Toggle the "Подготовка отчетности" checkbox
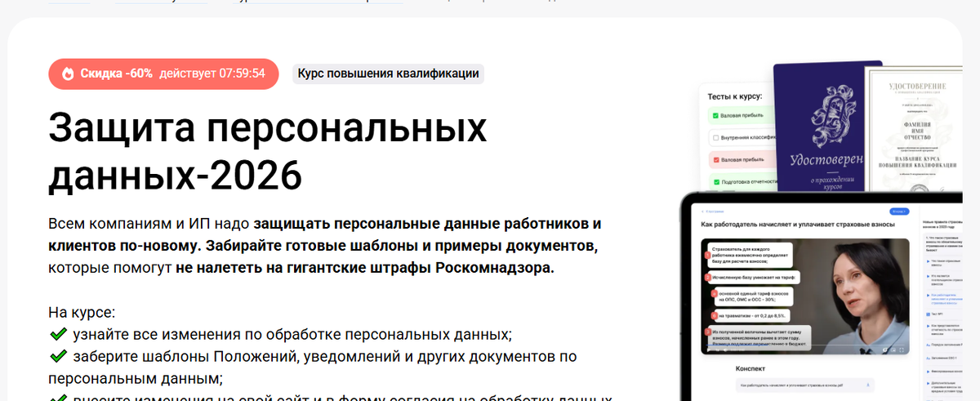Screen dimensions: 980x401 click(x=716, y=182)
